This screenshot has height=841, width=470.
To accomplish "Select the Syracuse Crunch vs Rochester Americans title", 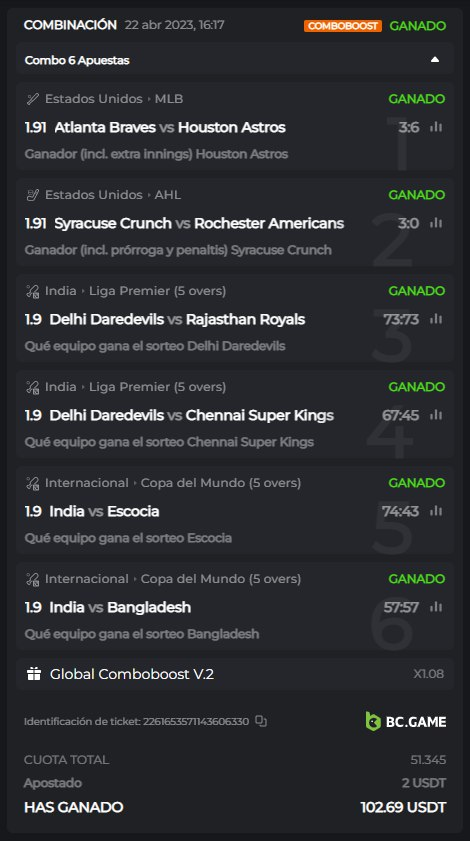I will (x=199, y=223).
